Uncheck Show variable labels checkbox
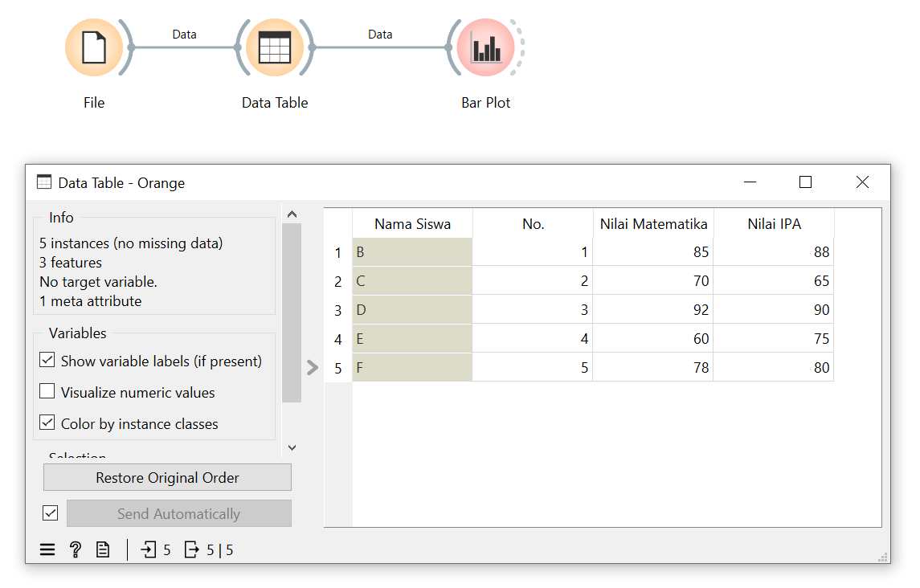The height and width of the screenshot is (588, 920). point(47,361)
